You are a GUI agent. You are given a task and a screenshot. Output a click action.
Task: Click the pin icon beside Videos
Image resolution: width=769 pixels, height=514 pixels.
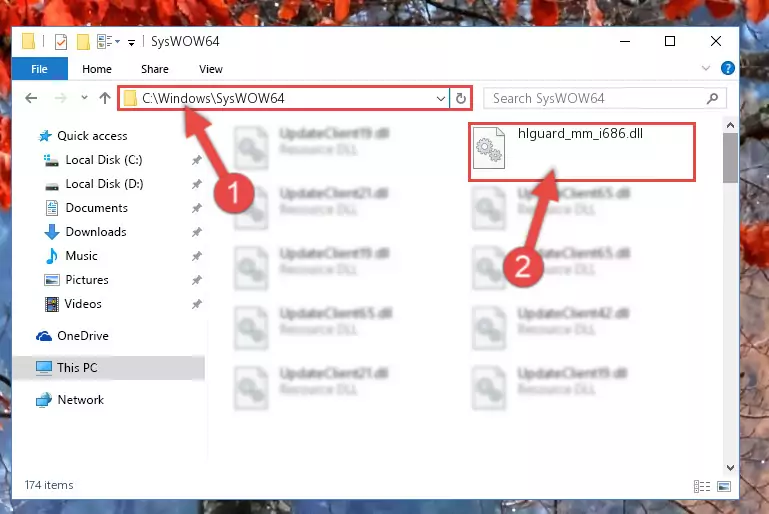197,304
